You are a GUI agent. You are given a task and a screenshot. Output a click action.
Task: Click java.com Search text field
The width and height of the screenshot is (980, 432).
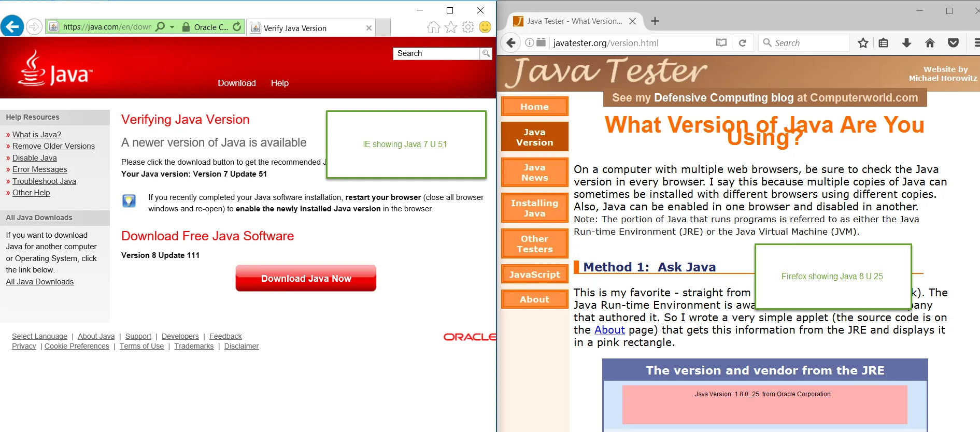point(436,53)
